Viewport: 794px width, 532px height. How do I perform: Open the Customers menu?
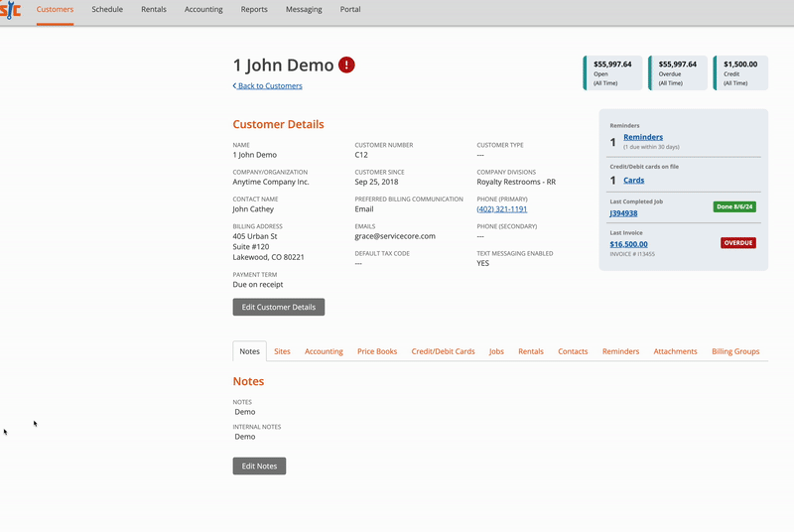point(55,9)
